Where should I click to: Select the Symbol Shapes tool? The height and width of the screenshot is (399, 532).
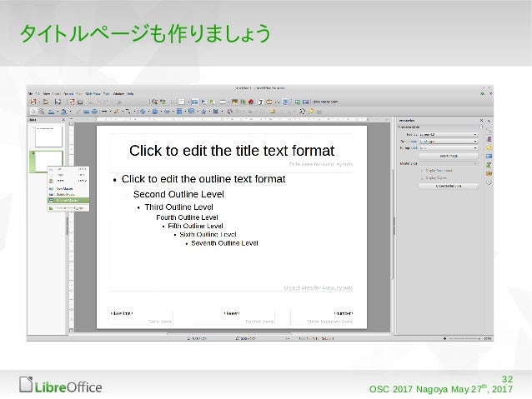[x=155, y=111]
